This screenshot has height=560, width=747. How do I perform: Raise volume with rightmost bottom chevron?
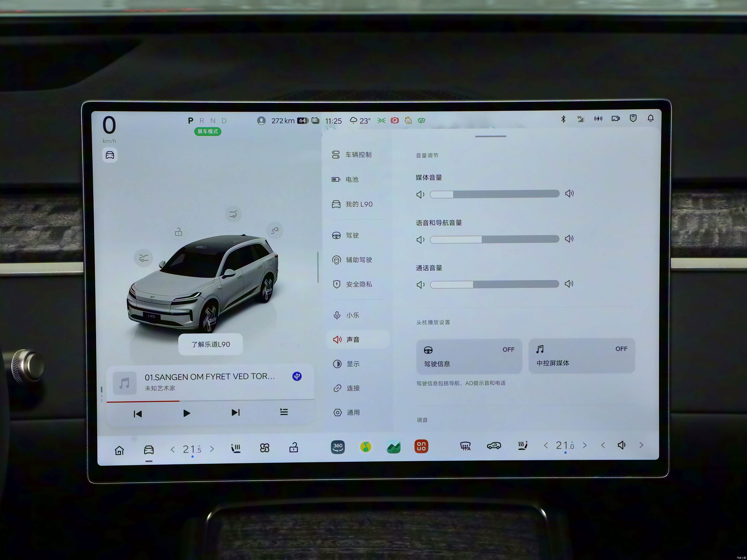point(641,445)
